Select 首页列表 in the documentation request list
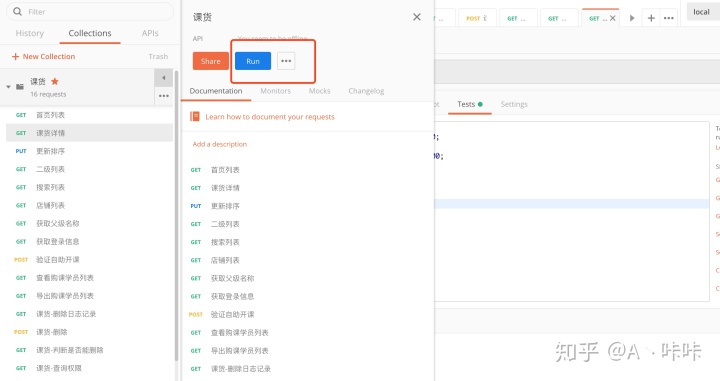The image size is (720, 381). coord(225,170)
